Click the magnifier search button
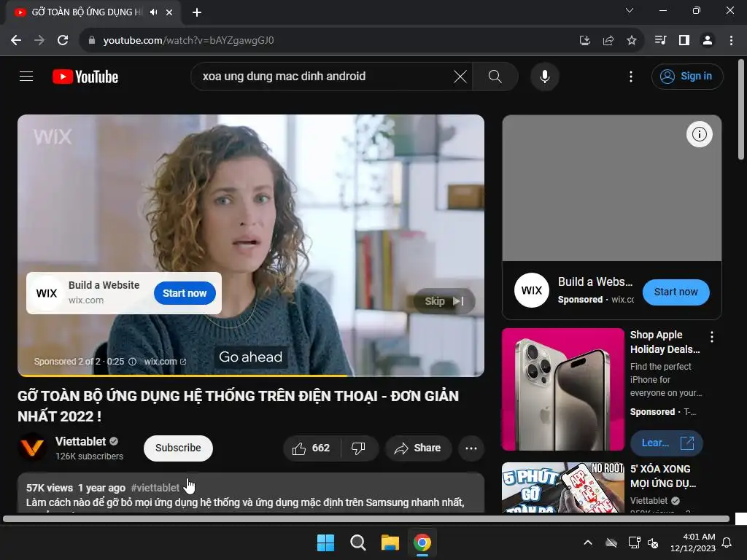Screen dimensions: 747x560 (495, 76)
